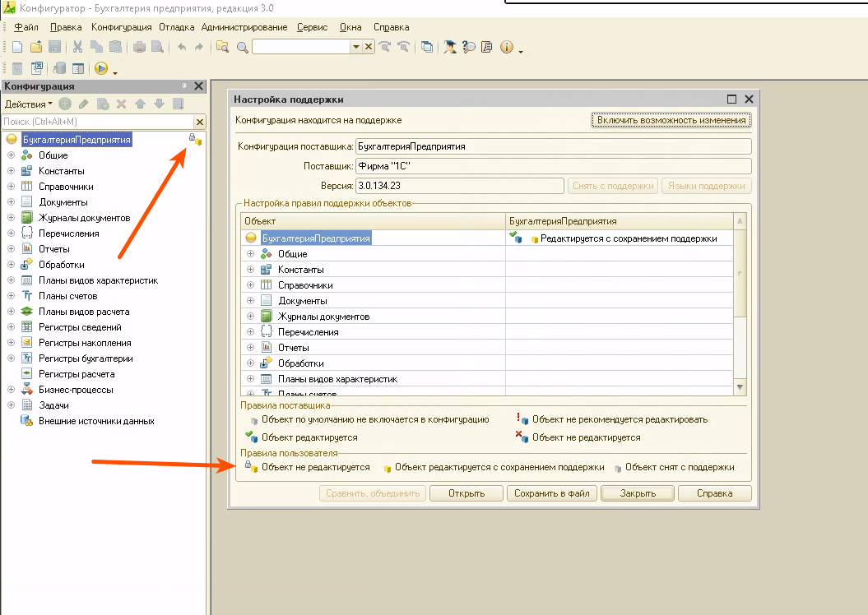Click the Find next icon
The height and width of the screenshot is (615, 868).
pos(385,47)
